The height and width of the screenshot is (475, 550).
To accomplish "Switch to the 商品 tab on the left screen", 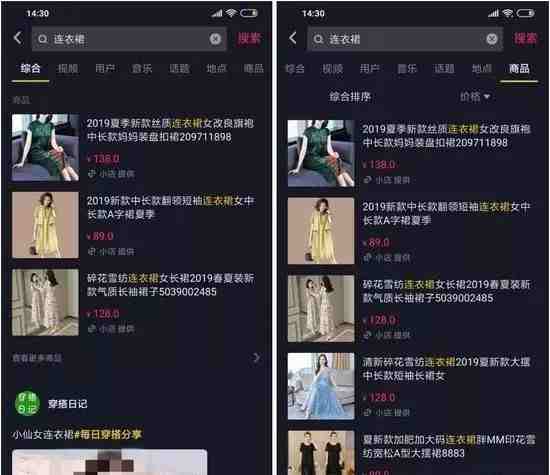I will click(x=254, y=68).
